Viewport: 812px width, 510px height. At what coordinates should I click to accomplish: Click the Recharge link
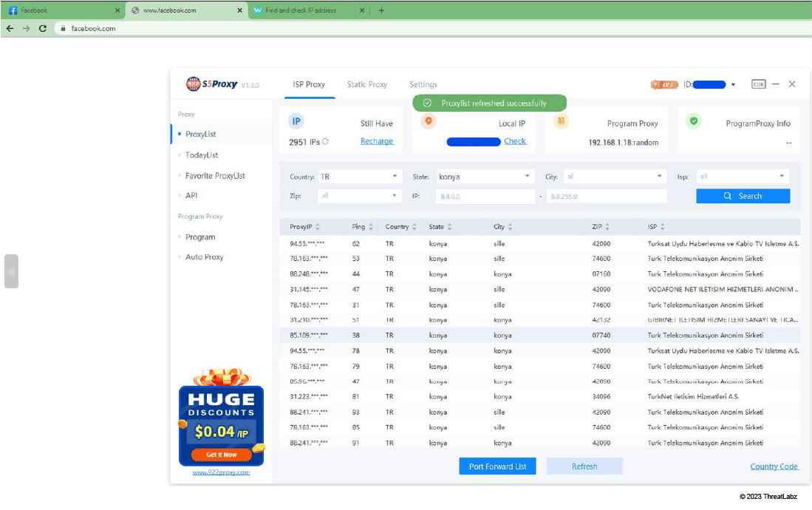tap(377, 141)
